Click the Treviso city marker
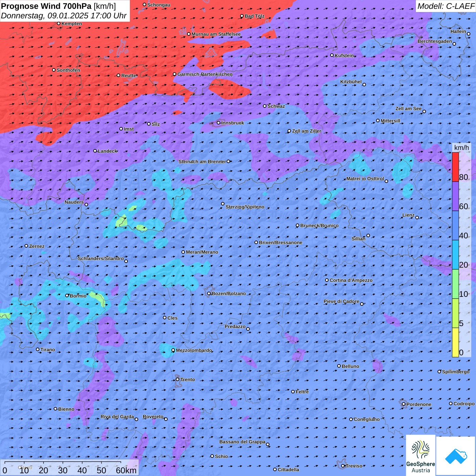The width and height of the screenshot is (476, 476). coord(343,466)
